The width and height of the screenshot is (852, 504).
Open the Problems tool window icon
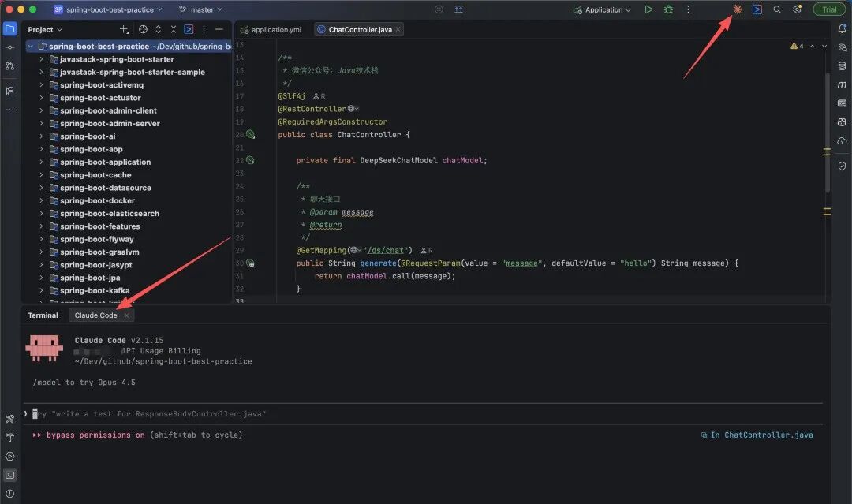(x=9, y=494)
